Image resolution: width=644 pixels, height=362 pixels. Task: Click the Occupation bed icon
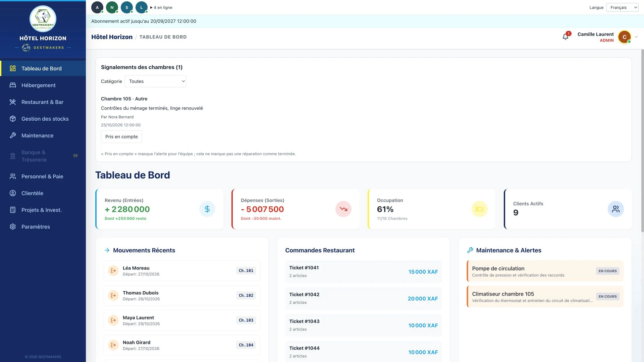tap(480, 209)
